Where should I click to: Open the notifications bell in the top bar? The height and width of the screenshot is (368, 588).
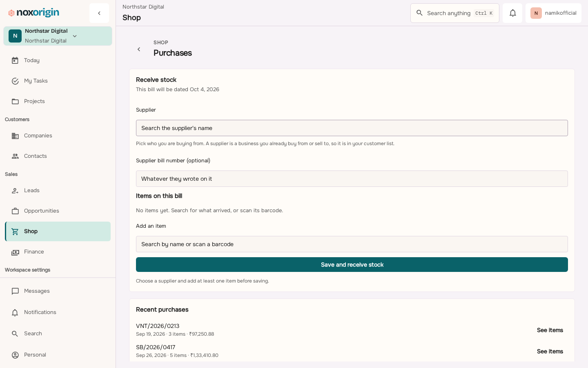pos(512,13)
